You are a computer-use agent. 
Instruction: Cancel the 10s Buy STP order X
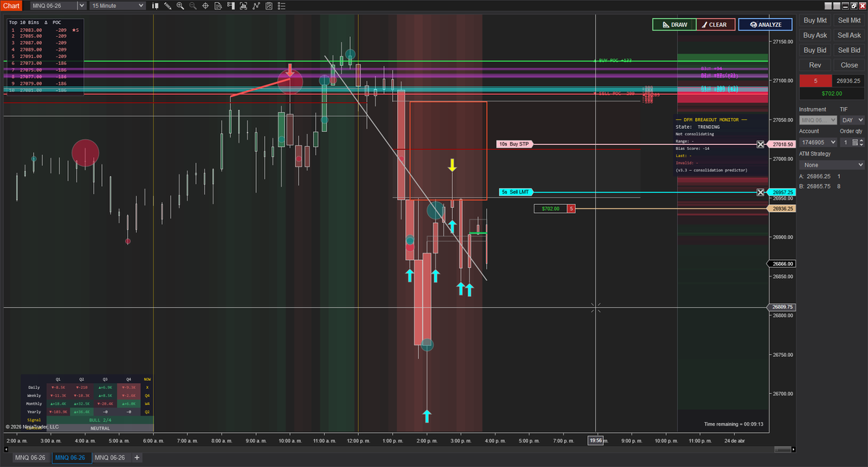[x=760, y=144]
